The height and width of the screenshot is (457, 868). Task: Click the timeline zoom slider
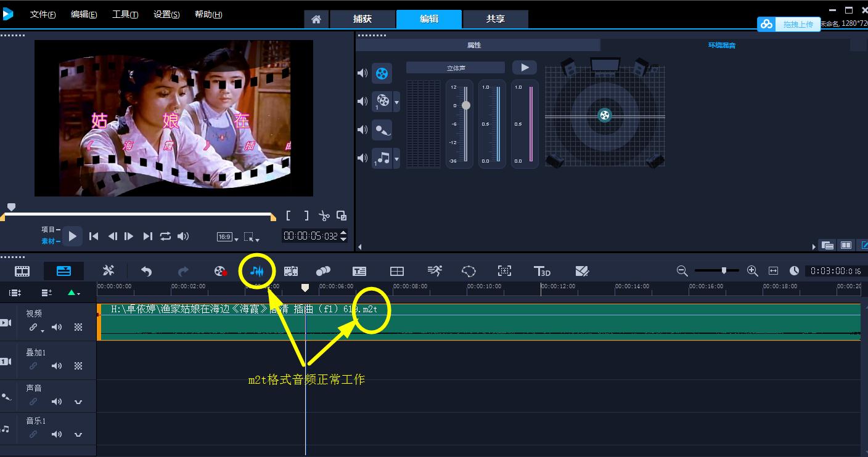724,270
